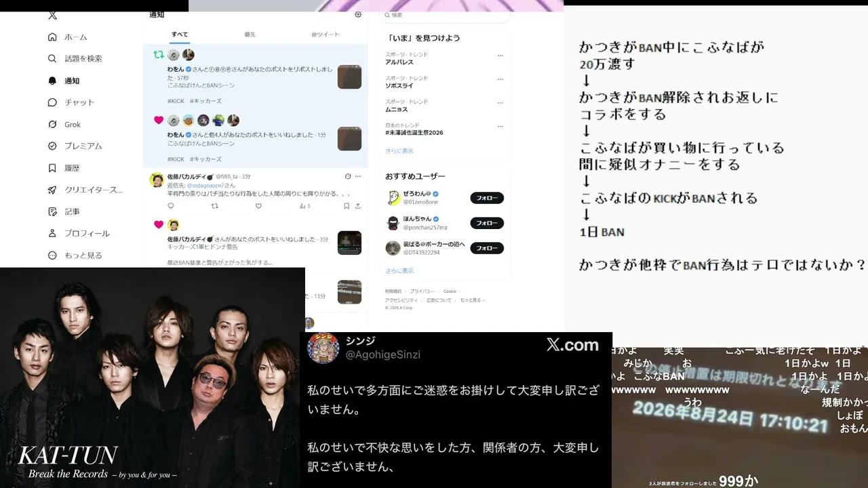Open thumbnail in the repost notification
868x488 pixels.
(349, 77)
